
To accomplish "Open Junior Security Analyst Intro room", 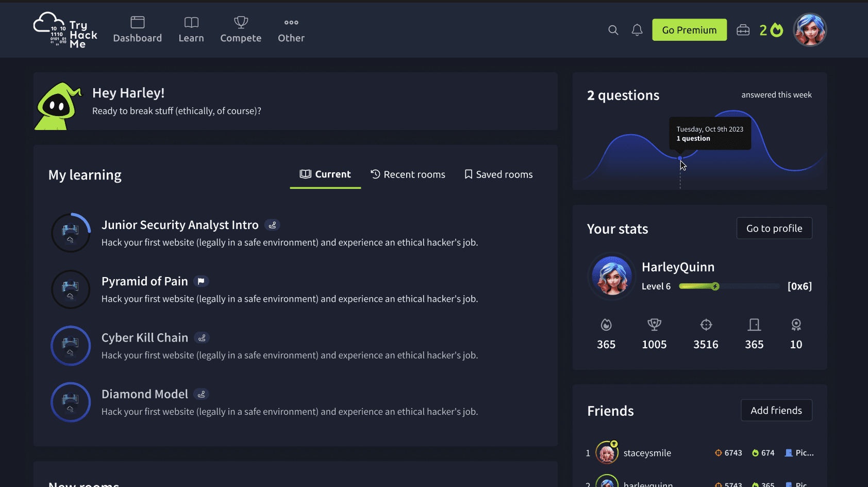I will tap(180, 225).
